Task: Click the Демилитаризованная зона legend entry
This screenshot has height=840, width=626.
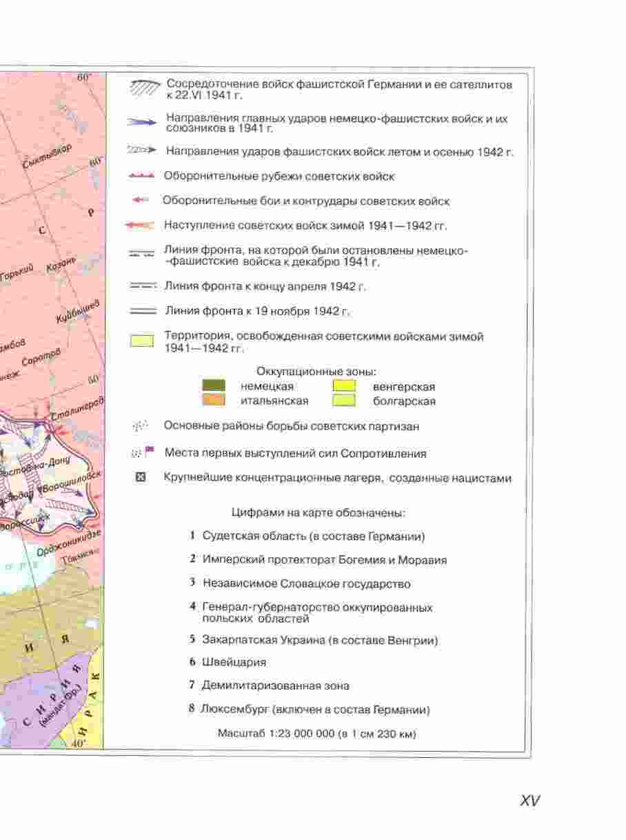Action: (275, 686)
